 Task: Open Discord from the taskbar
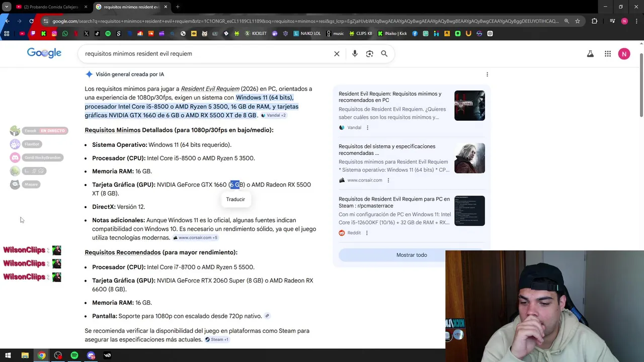point(91,355)
